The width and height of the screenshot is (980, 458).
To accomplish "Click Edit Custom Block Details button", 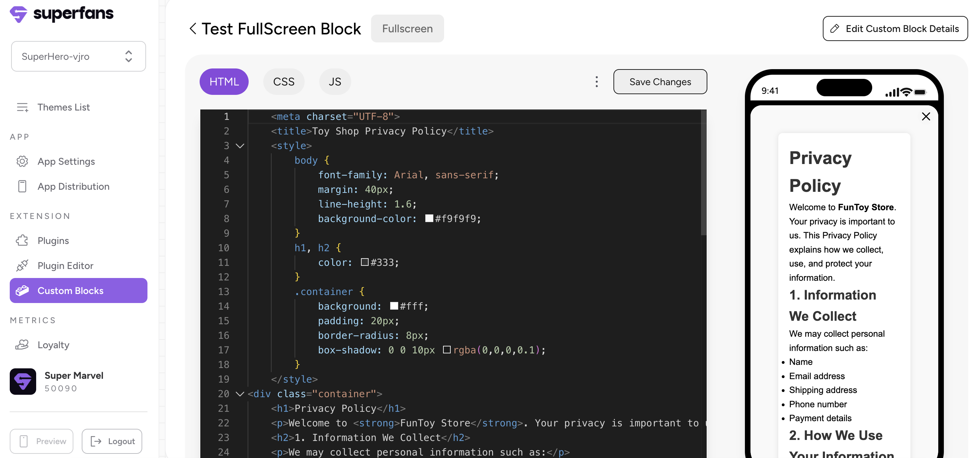I will click(x=895, y=28).
